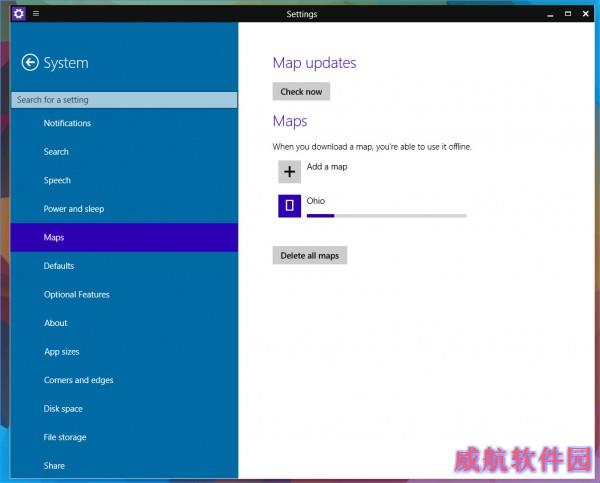Image resolution: width=600 pixels, height=483 pixels.
Task: Click the Settings gear icon in title bar
Action: click(x=18, y=14)
